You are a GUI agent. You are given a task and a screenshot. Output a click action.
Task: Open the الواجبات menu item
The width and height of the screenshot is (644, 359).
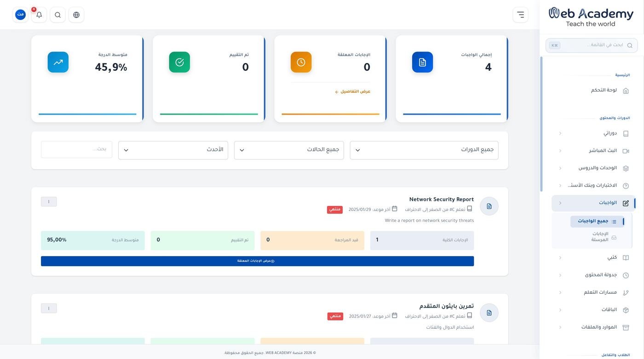pos(593,203)
